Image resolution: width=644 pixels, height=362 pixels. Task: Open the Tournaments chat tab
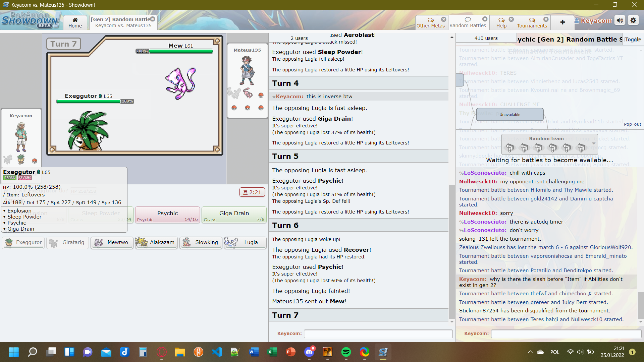pyautogui.click(x=532, y=22)
